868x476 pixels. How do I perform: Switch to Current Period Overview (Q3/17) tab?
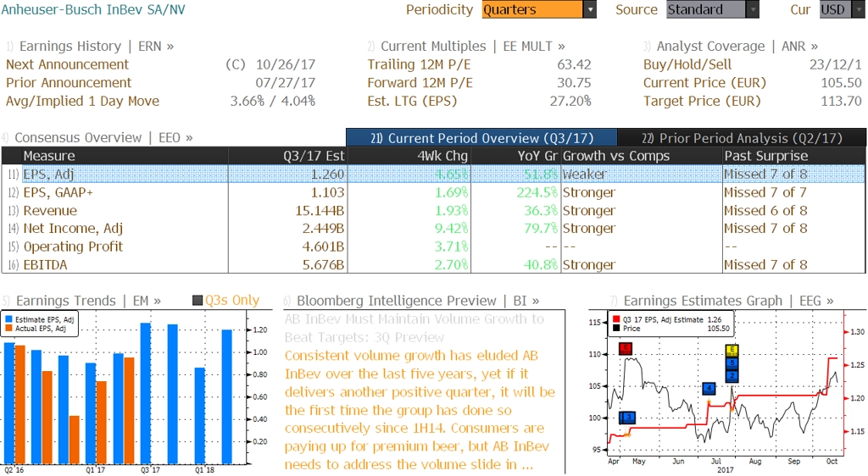[x=481, y=138]
